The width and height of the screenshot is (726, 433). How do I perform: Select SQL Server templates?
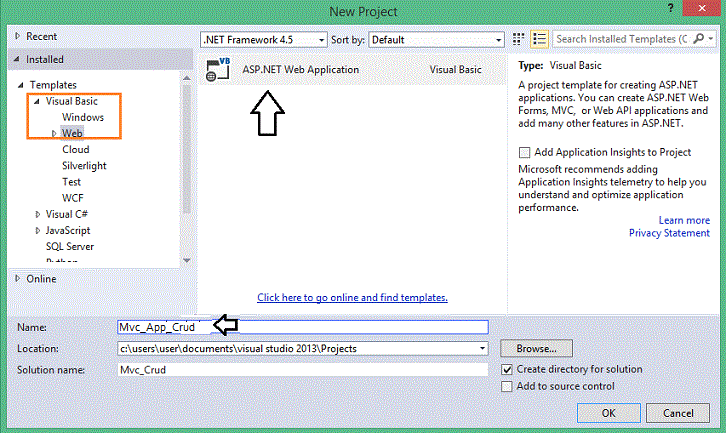pyautogui.click(x=70, y=246)
